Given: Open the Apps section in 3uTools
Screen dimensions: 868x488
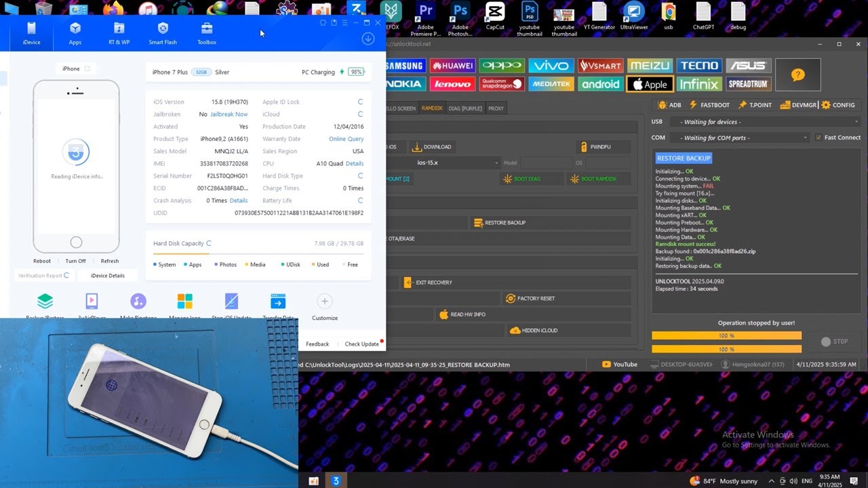Looking at the screenshot, I should [x=75, y=33].
